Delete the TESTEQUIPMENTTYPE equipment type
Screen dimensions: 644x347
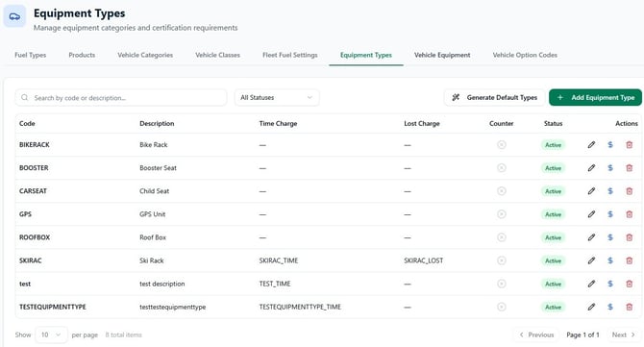pos(630,307)
